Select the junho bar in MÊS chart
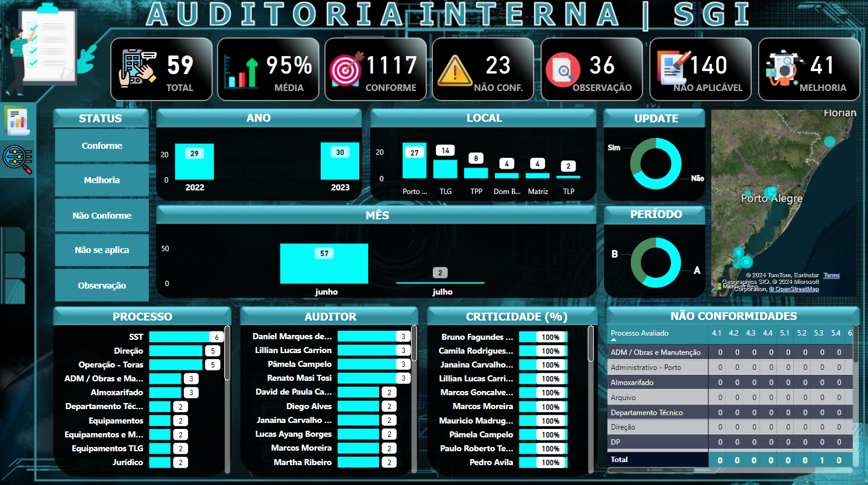Image resolution: width=868 pixels, height=485 pixels. (324, 263)
